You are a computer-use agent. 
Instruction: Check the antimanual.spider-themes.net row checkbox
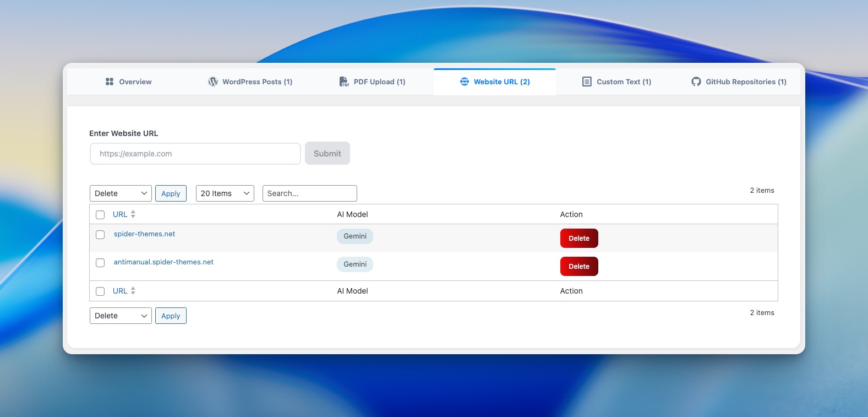click(x=100, y=263)
